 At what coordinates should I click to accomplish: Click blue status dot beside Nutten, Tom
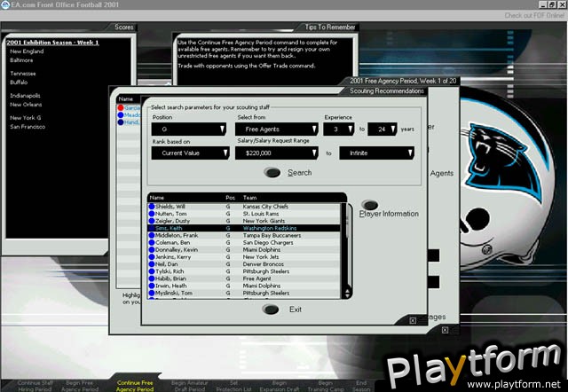coord(152,214)
